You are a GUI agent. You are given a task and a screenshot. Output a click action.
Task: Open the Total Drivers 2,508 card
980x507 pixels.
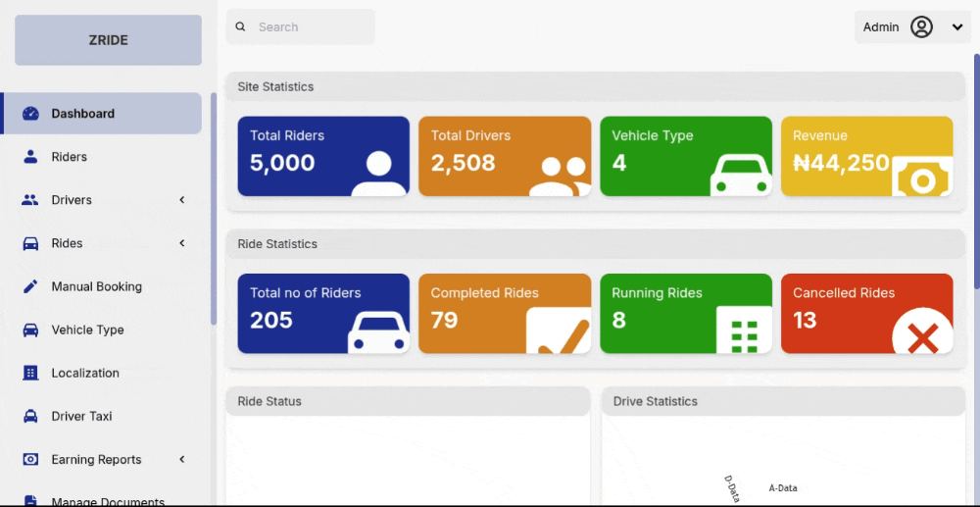coord(505,156)
